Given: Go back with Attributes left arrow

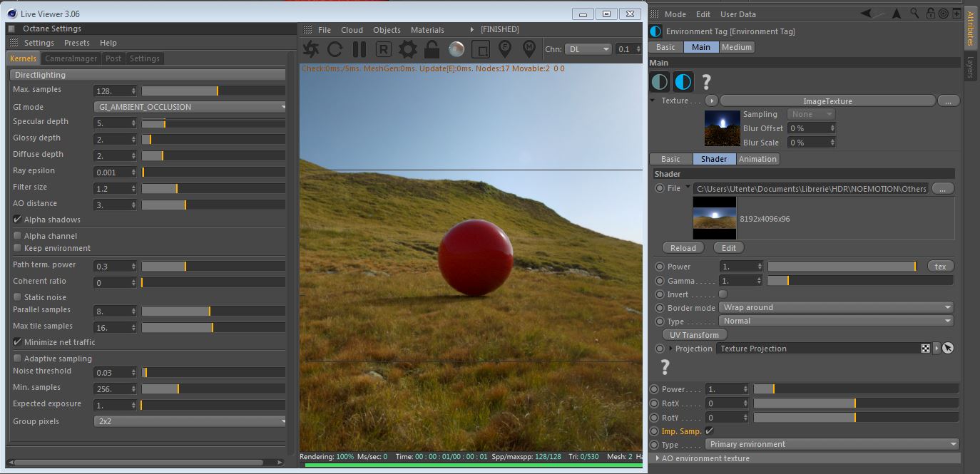Looking at the screenshot, I should click(x=866, y=14).
